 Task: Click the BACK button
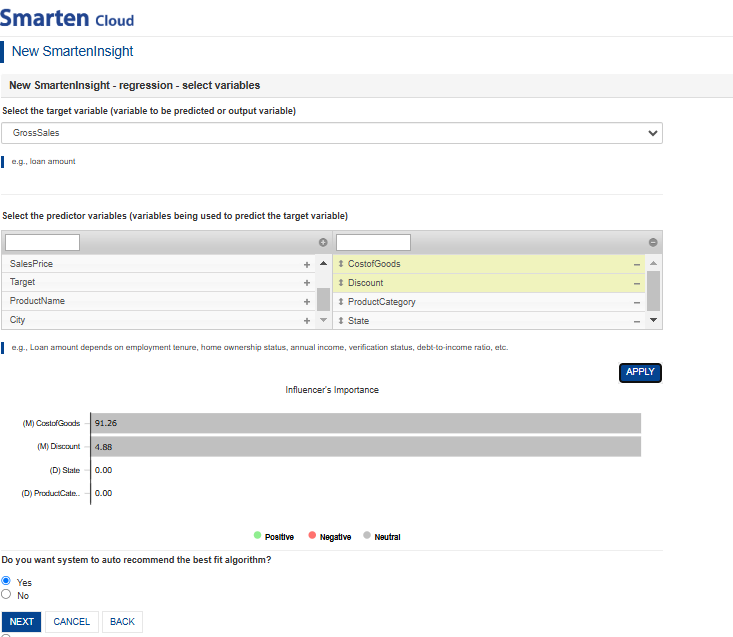[122, 622]
